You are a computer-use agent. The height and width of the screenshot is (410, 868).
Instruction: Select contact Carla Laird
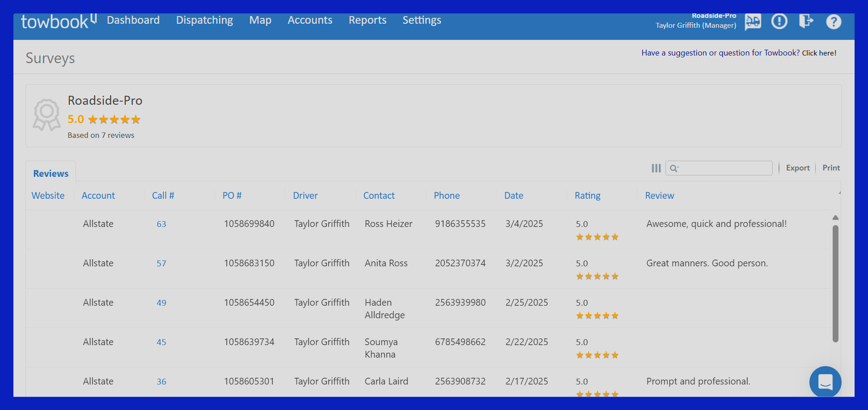(386, 381)
